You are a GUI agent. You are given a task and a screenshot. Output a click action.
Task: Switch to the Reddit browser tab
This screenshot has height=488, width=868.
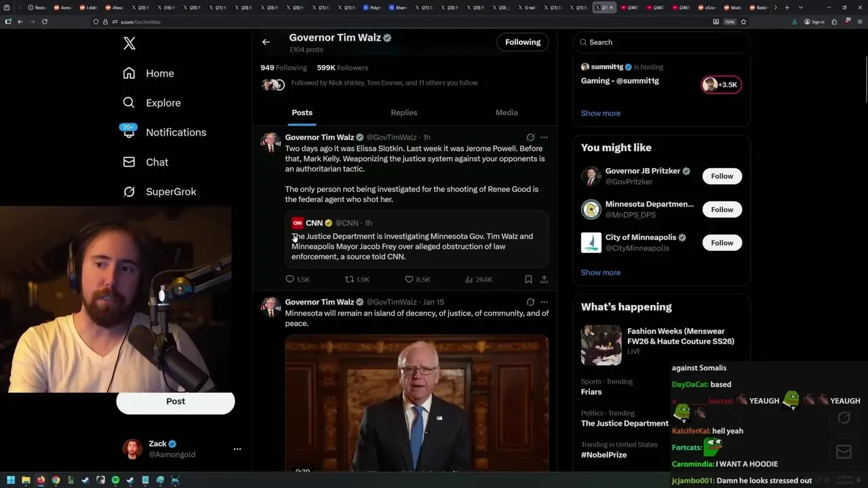(759, 7)
